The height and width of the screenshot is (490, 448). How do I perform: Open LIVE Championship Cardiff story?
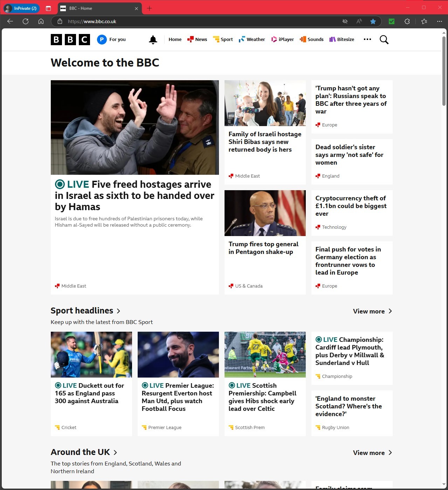(x=350, y=351)
